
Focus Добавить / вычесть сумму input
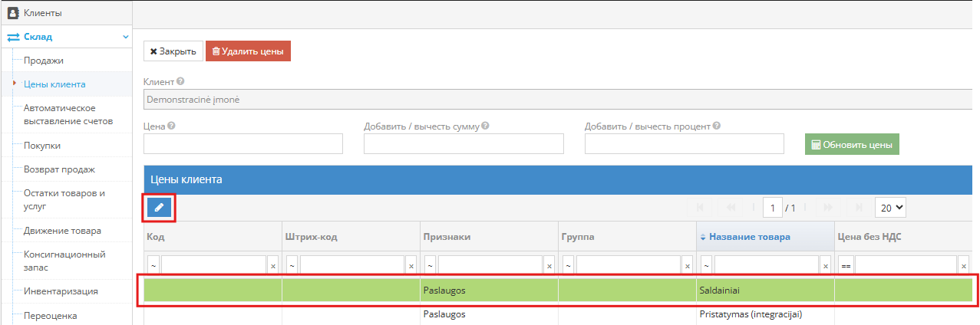point(464,144)
